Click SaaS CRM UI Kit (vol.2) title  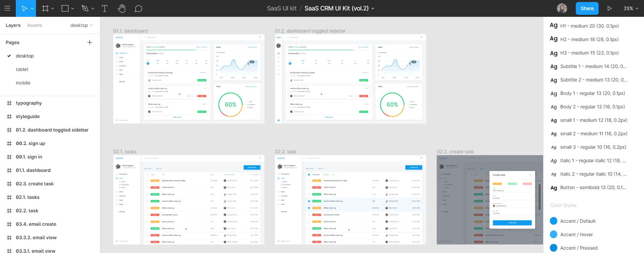336,8
